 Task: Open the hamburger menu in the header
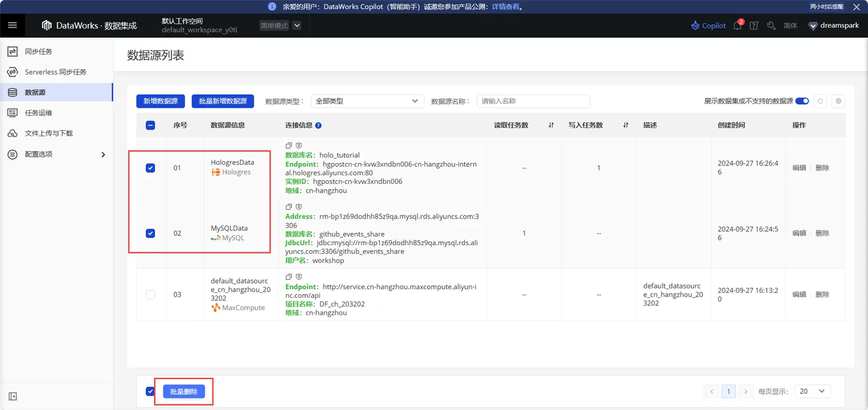click(12, 25)
